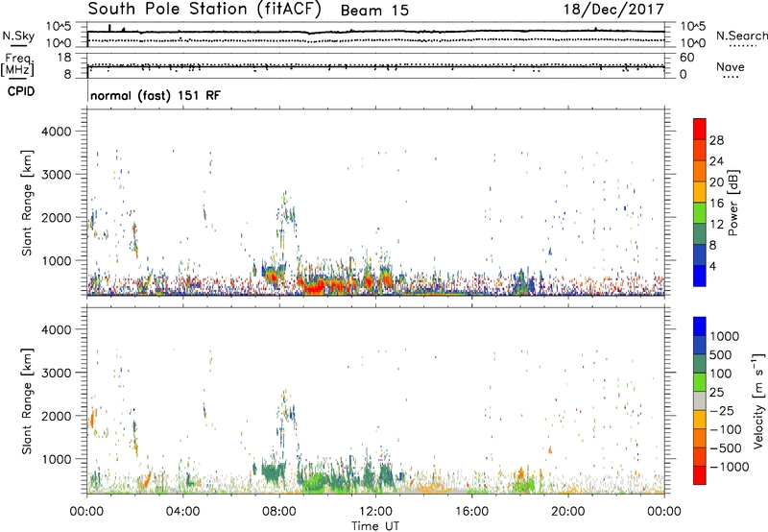
Task: Click the 'CPID' label
Action: pos(21,91)
